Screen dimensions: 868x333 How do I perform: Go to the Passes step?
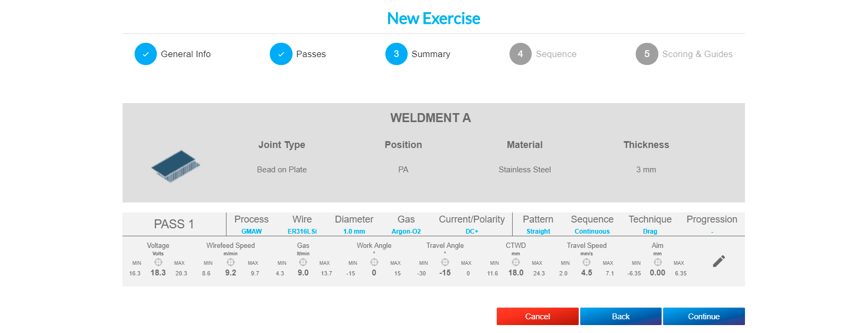pyautogui.click(x=281, y=54)
